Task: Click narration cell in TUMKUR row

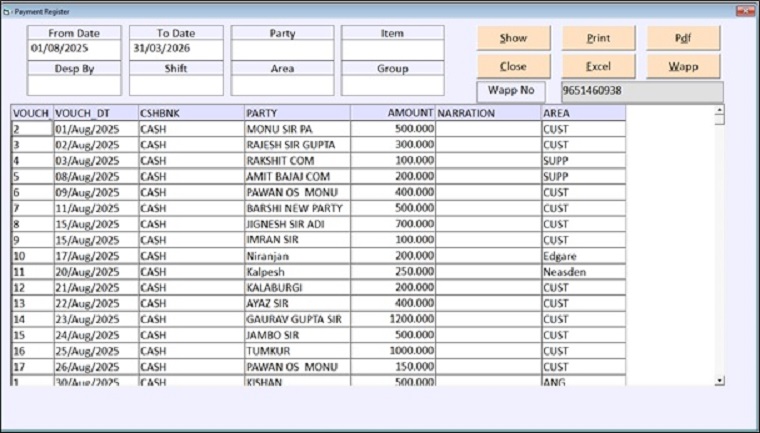Action: pyautogui.click(x=489, y=351)
